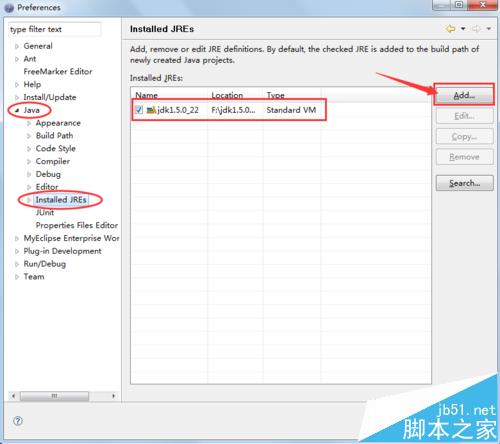Collapse the Java tree node
This screenshot has height=444, width=500.
pos(17,110)
